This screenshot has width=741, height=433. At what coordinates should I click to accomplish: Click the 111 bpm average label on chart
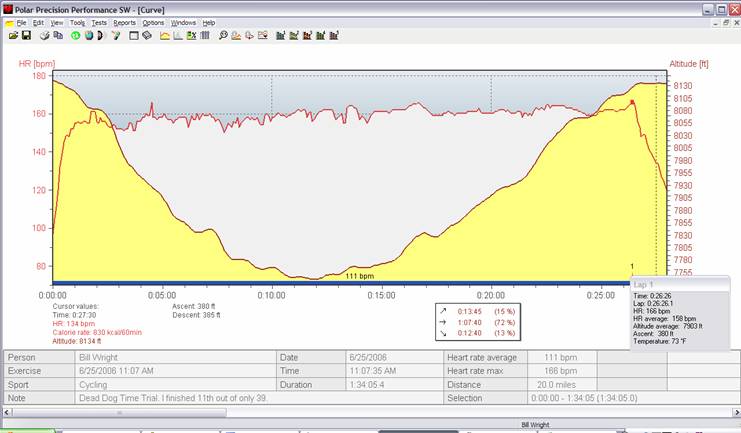pyautogui.click(x=360, y=276)
